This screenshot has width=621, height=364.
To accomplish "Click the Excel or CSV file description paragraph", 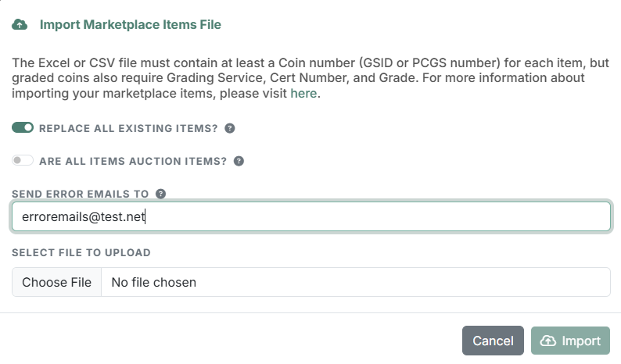I will coord(311,78).
